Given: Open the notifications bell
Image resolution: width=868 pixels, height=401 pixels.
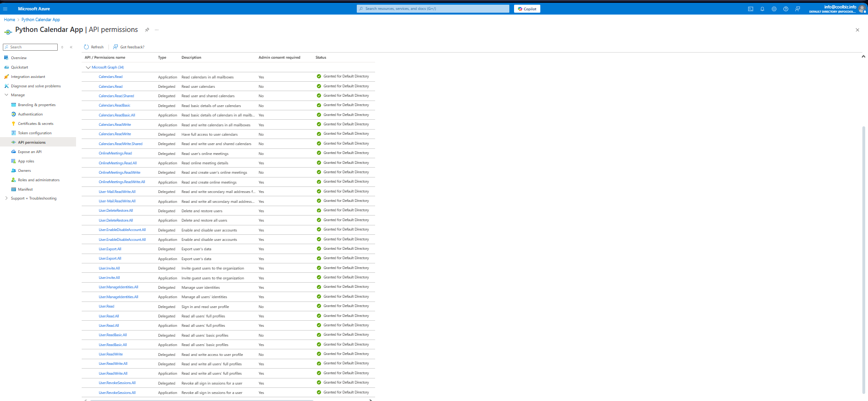Looking at the screenshot, I should pyautogui.click(x=762, y=9).
